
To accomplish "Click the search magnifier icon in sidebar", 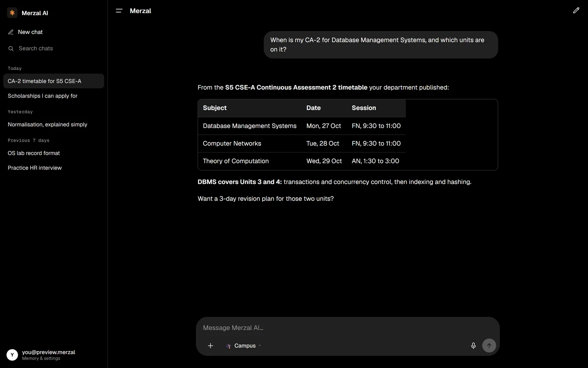I will pyautogui.click(x=11, y=49).
